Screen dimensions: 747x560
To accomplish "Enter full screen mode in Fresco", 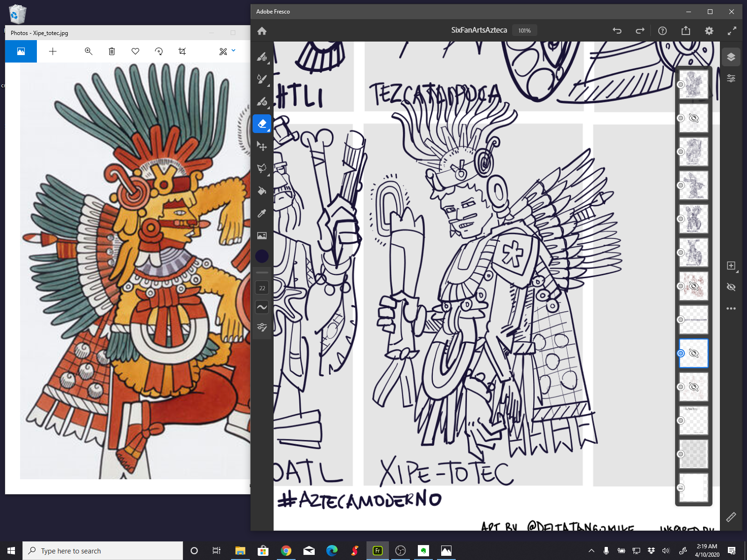I will click(732, 31).
